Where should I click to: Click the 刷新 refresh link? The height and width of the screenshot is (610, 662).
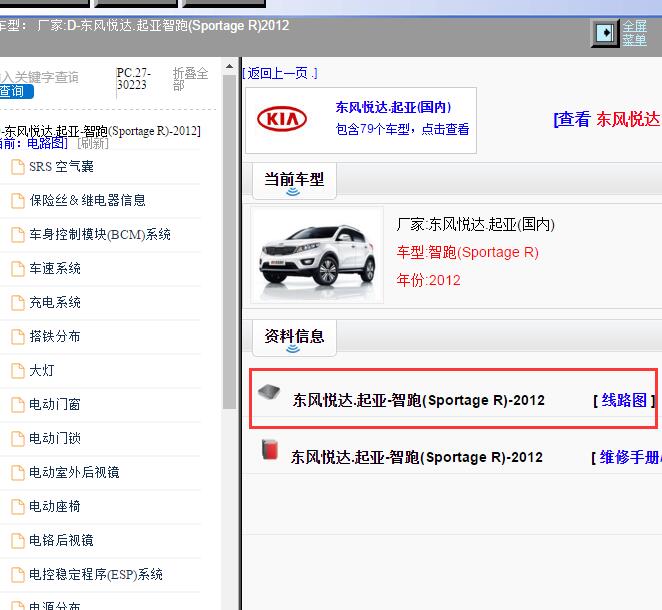93,144
